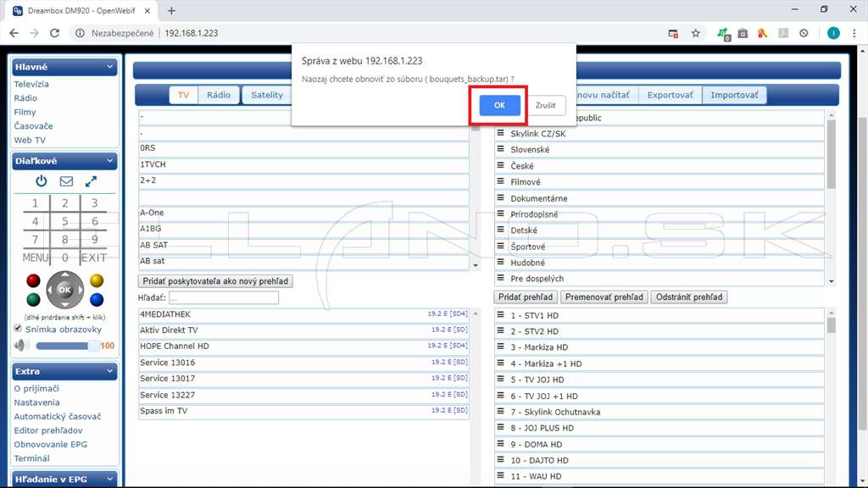Click the yellow remote color button

coord(97,280)
